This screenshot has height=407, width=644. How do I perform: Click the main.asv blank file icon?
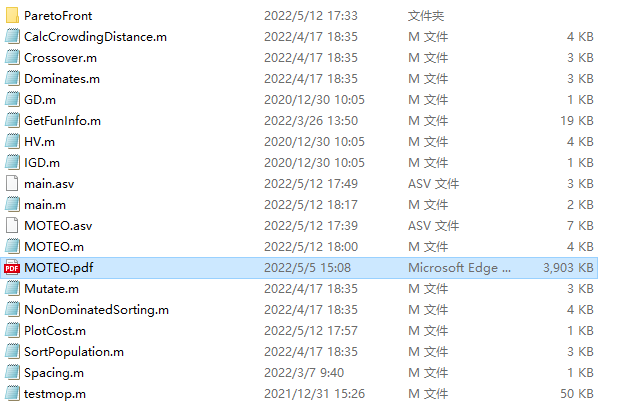pos(12,184)
